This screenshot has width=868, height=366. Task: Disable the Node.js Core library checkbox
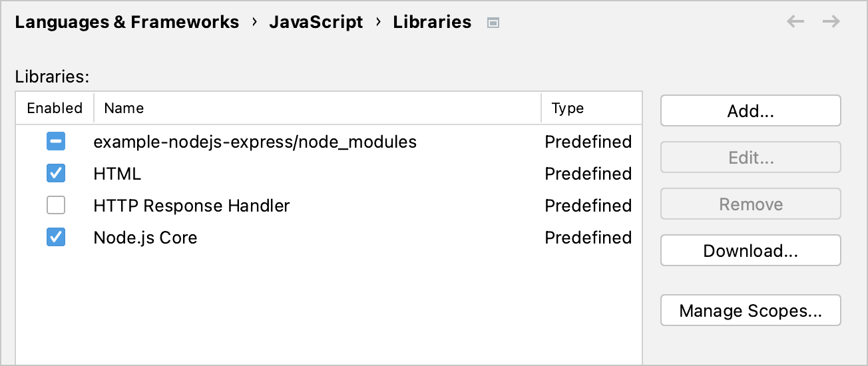pos(56,238)
